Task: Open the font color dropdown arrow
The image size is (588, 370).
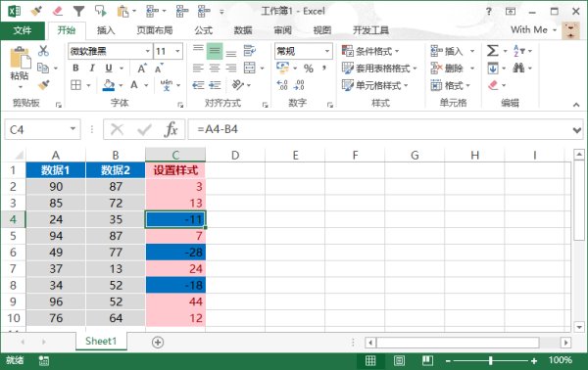Action: pos(146,85)
